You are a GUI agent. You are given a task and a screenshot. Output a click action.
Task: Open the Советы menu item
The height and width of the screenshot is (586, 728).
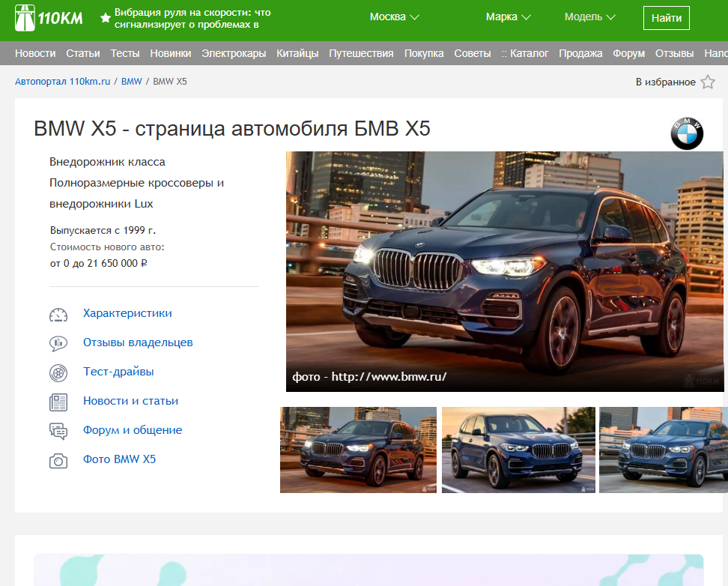(x=472, y=53)
